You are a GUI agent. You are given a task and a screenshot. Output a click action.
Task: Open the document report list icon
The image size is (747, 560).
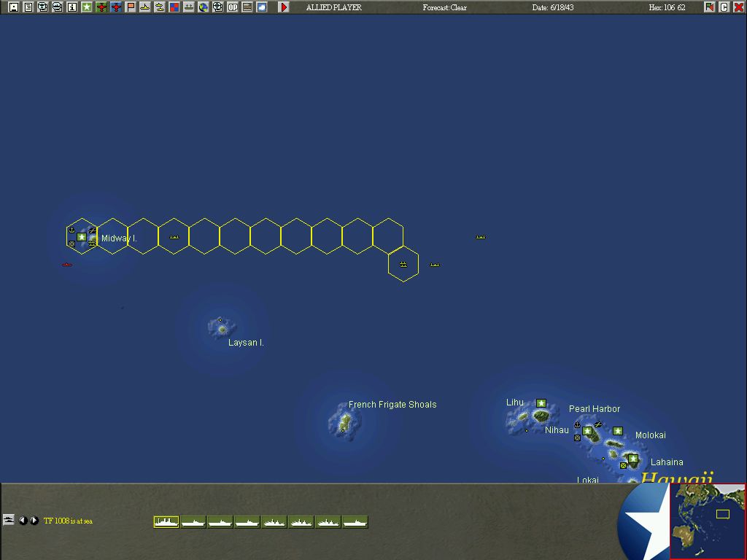point(28,7)
